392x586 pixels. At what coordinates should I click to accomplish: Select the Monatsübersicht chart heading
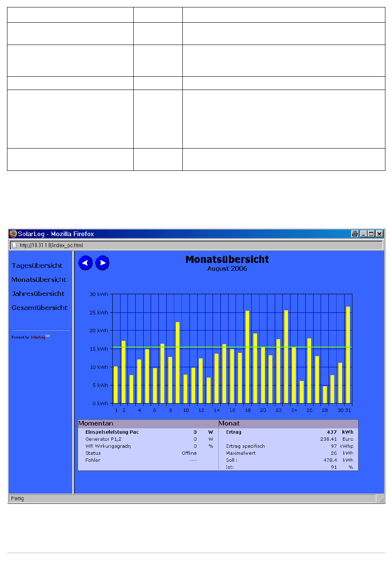[x=227, y=260]
